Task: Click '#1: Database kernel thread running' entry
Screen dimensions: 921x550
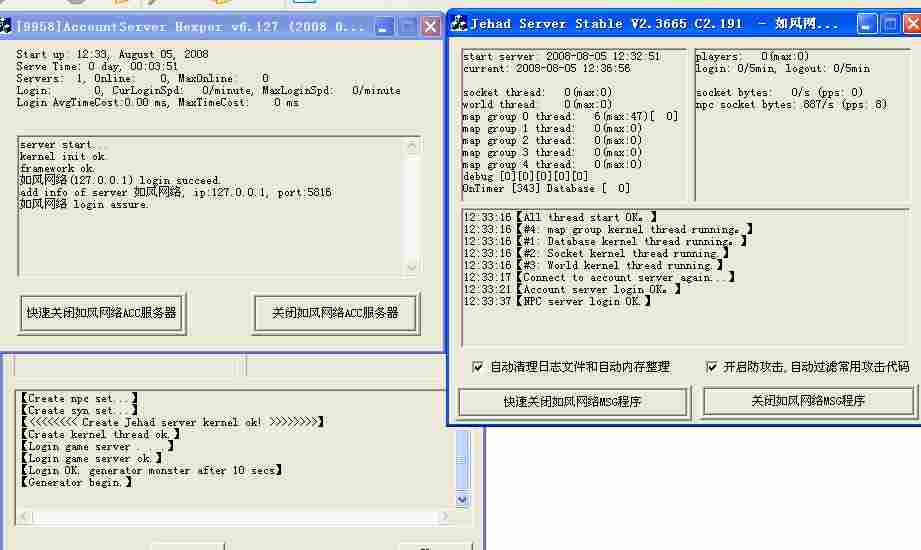Action: tap(605, 242)
